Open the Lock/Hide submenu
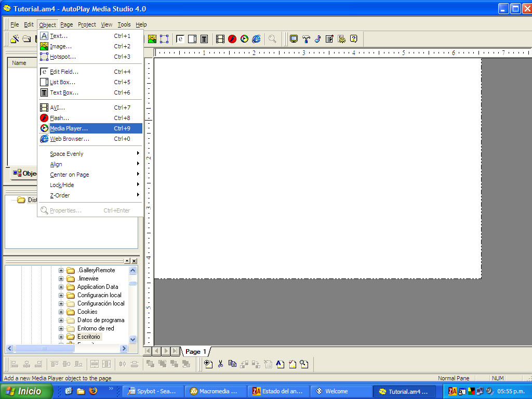 click(x=90, y=185)
